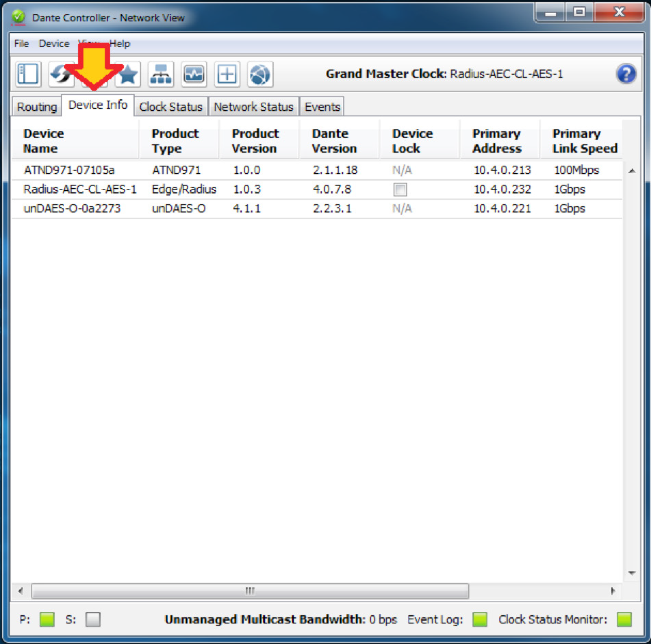Screen dimensions: 651x644
Task: Open the Events tab
Action: [x=321, y=106]
